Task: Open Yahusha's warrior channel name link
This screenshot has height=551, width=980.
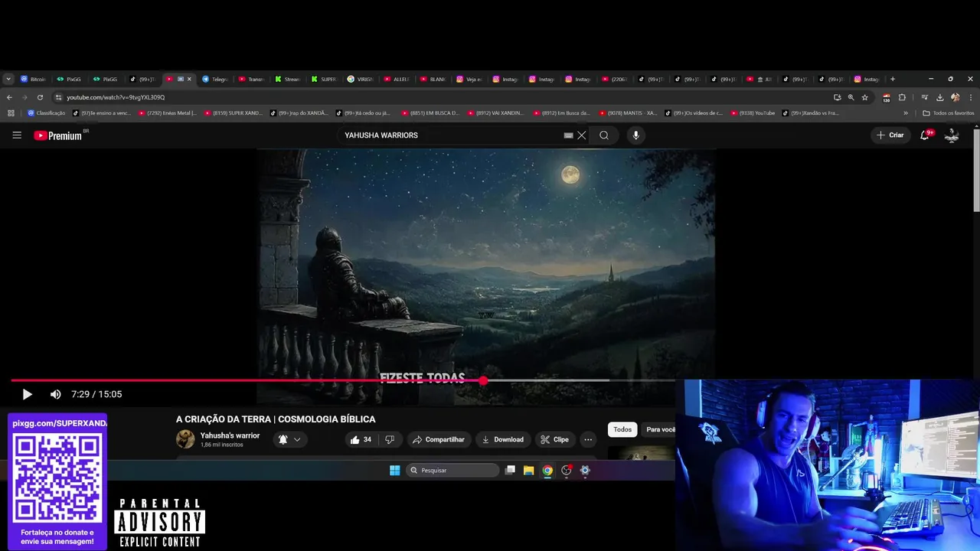Action: coord(230,435)
